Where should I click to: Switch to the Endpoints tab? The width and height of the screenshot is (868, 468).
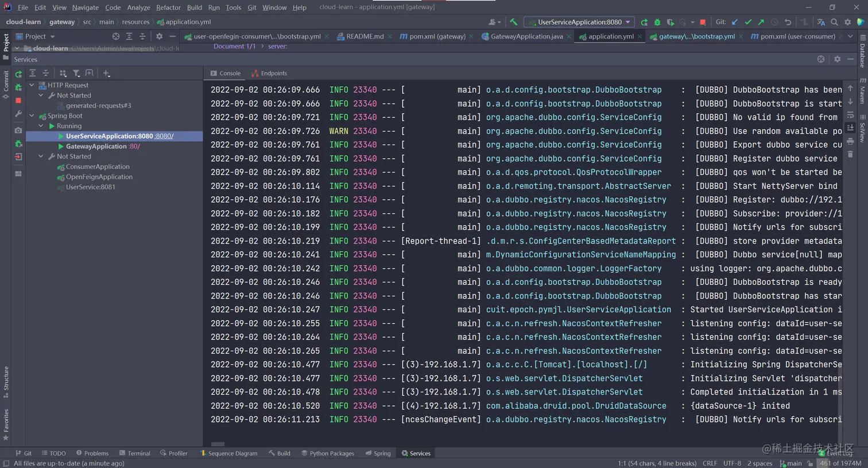click(269, 74)
